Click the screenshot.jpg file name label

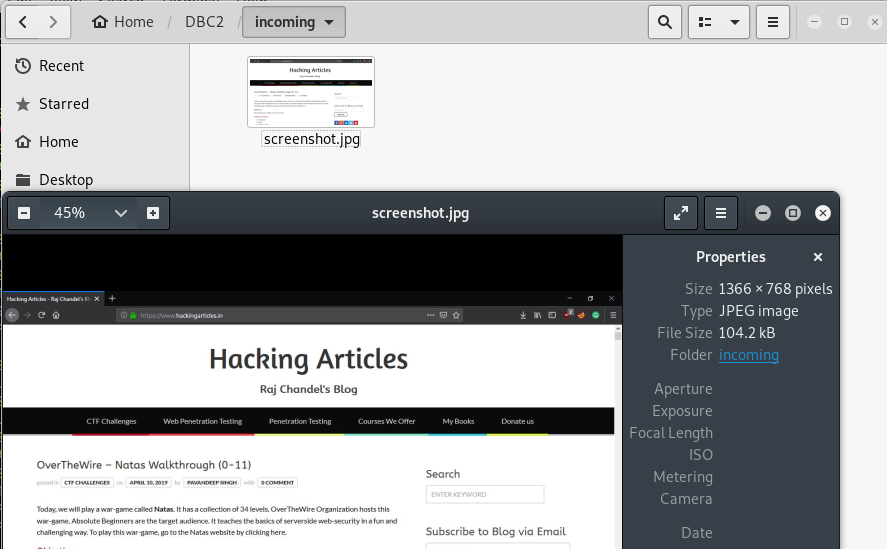pos(311,139)
